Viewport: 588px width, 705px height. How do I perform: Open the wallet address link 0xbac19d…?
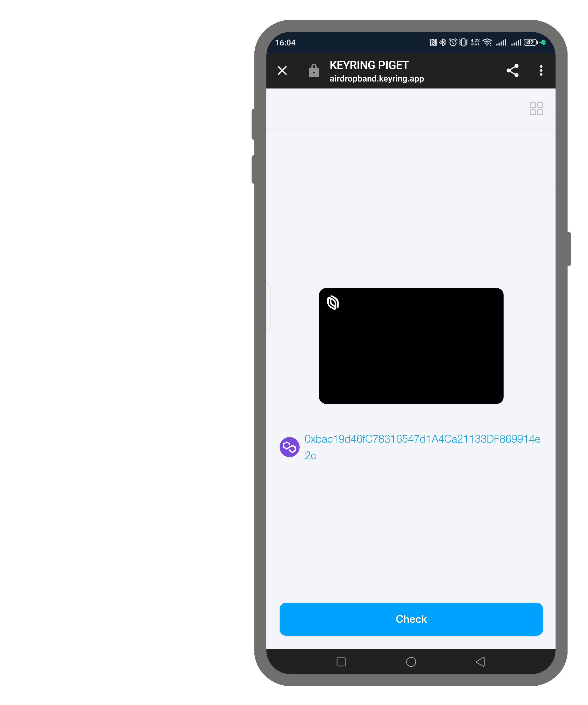pos(422,447)
